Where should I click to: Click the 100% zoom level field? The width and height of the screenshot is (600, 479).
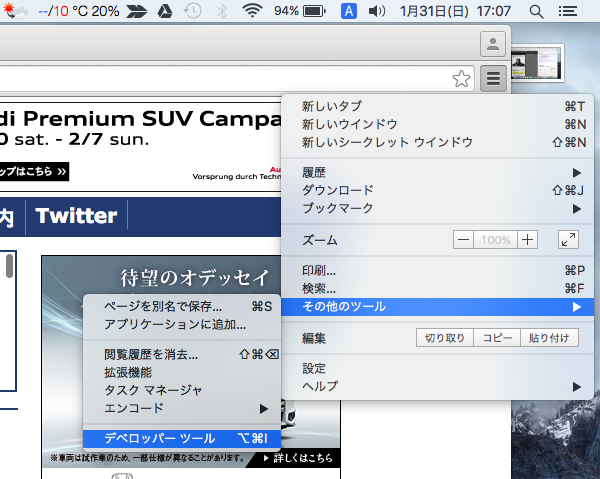pyautogui.click(x=496, y=240)
